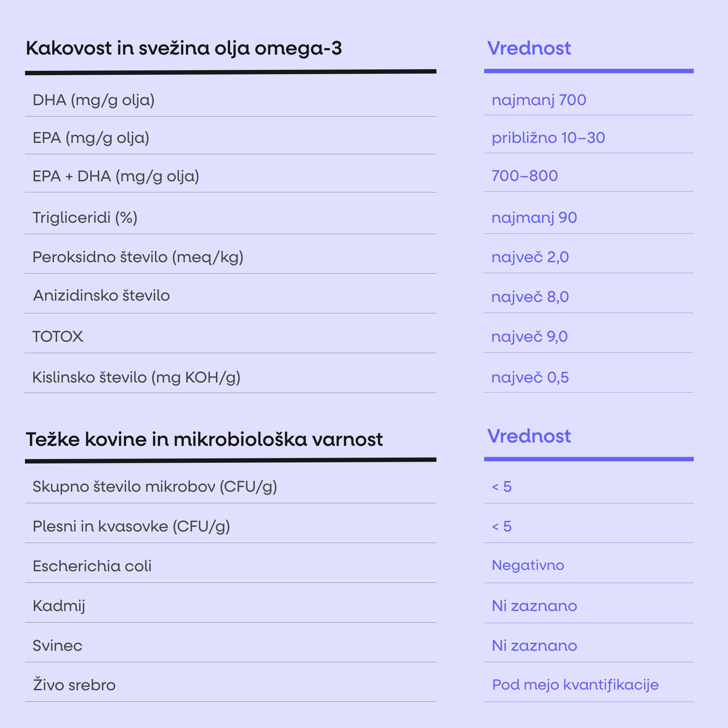The image size is (728, 728).
Task: Select the Kadmij row label
Action: [x=59, y=606]
